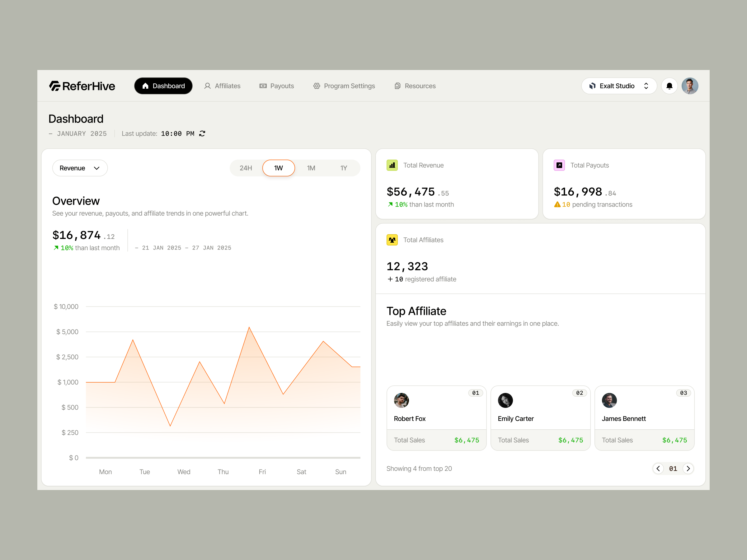Open Program Settings tab
747x560 pixels.
(344, 86)
